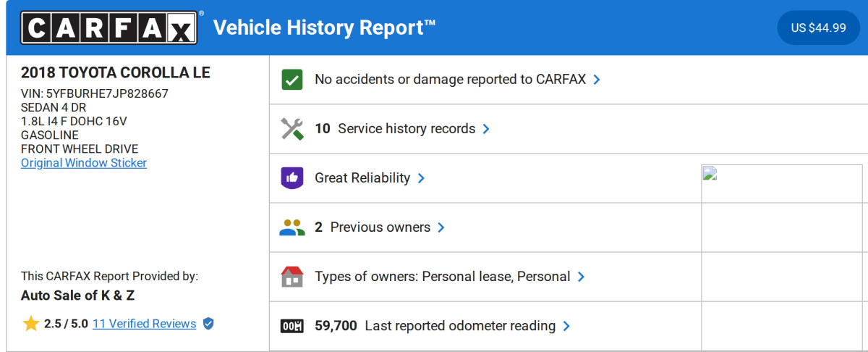
Task: Click the odometer reading icon
Action: coord(292,326)
